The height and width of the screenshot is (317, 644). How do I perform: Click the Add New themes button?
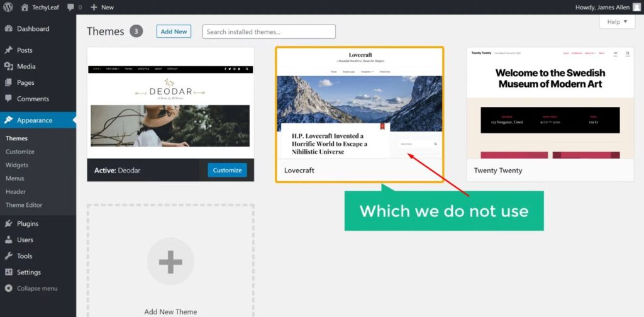pyautogui.click(x=174, y=31)
